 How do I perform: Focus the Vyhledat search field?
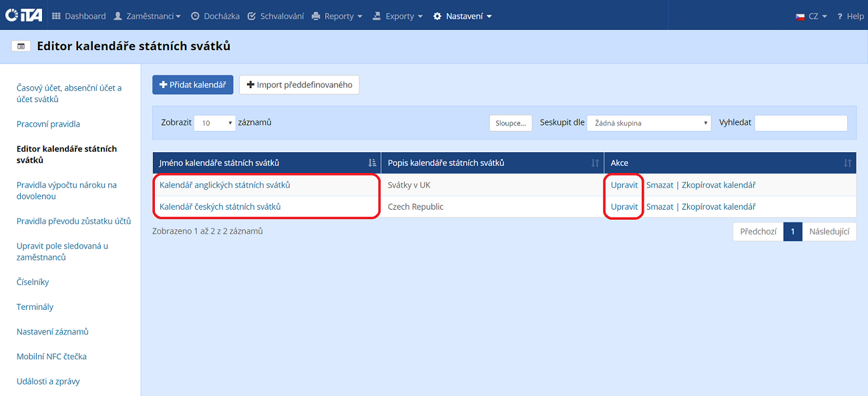point(801,123)
